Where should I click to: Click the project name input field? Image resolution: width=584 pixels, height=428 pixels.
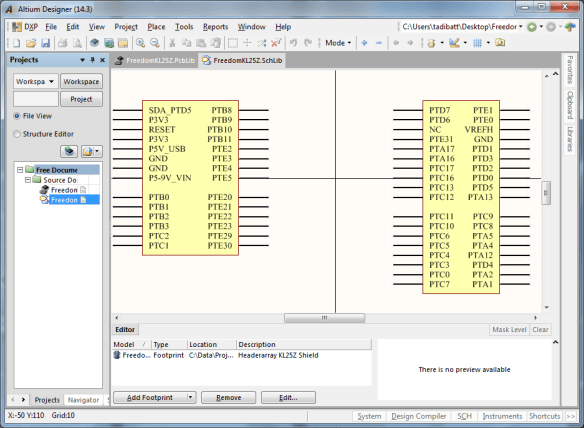click(x=36, y=99)
